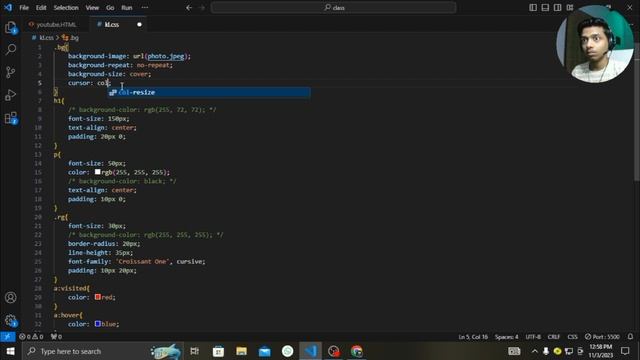
Task: Open the Manage gear icon
Action: tap(11, 320)
